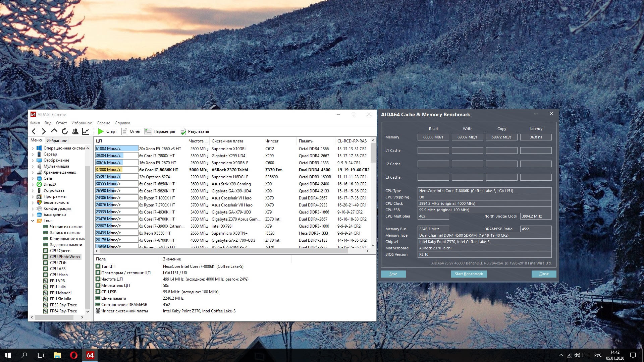Viewport: 644px width, 362px height.
Task: Select FPU Julia benchmark item
Action: tap(58, 287)
